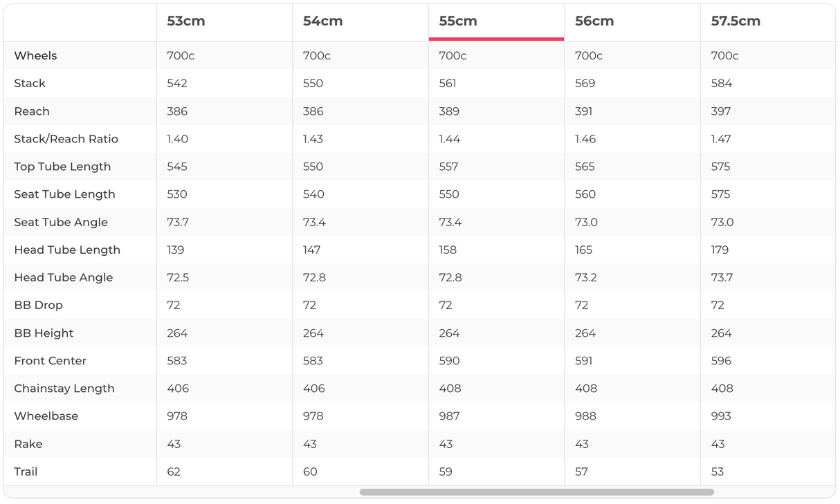Click the BB Drop row label

coord(38,305)
